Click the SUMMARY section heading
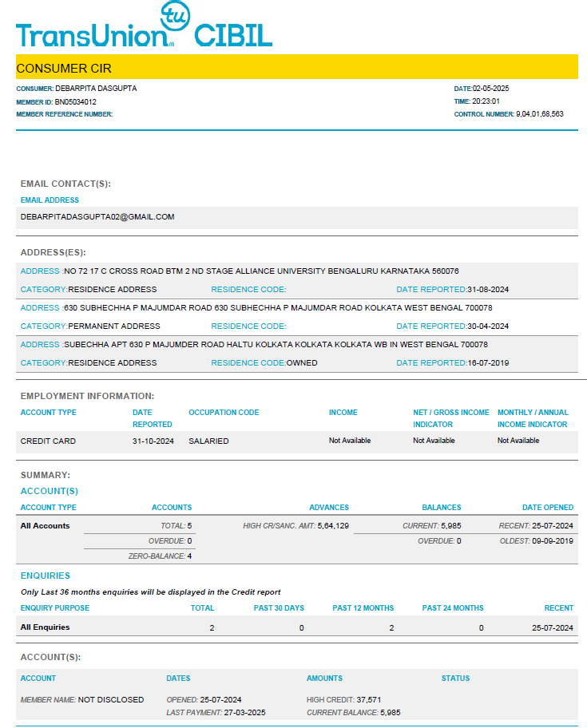 pyautogui.click(x=45, y=475)
